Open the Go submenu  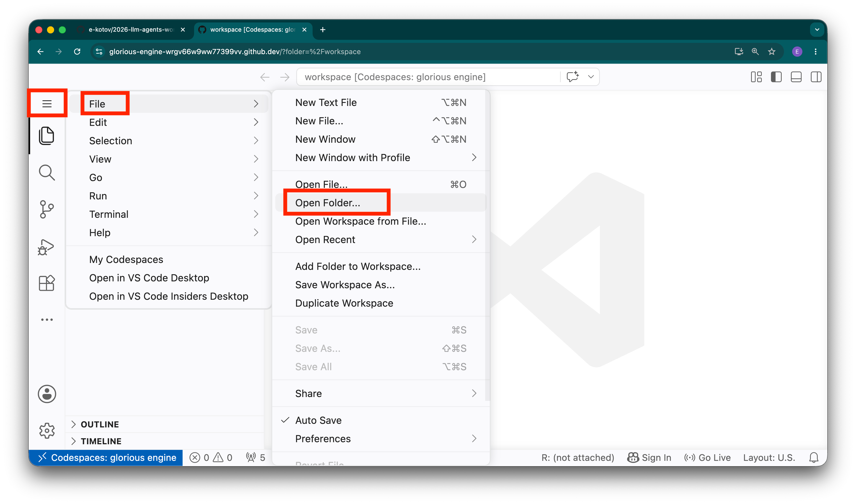[x=169, y=177]
